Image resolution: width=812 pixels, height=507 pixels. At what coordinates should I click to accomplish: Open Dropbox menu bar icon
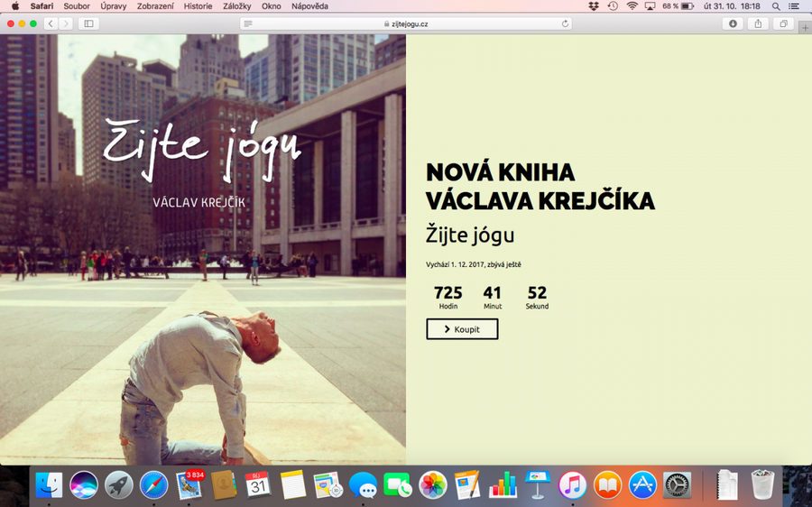[x=594, y=6]
